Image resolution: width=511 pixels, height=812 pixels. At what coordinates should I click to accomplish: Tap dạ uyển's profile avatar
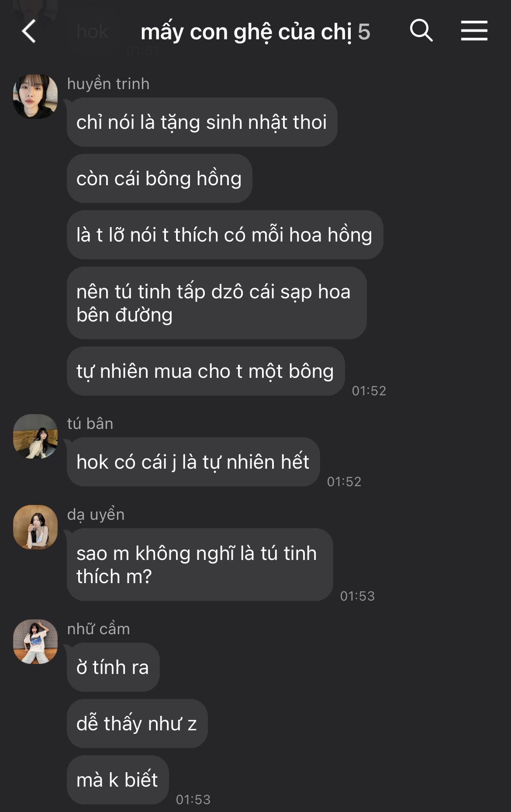tap(35, 527)
